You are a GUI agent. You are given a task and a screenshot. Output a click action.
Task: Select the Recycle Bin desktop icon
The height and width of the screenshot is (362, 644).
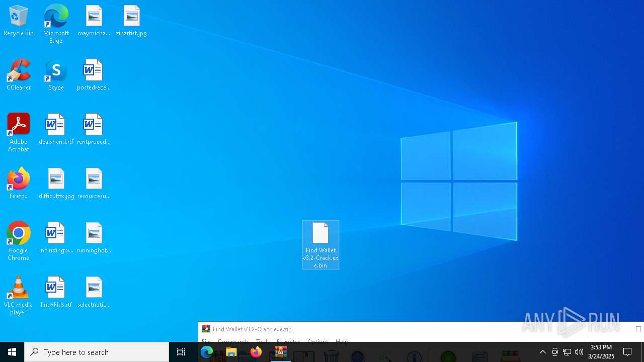pos(19,21)
